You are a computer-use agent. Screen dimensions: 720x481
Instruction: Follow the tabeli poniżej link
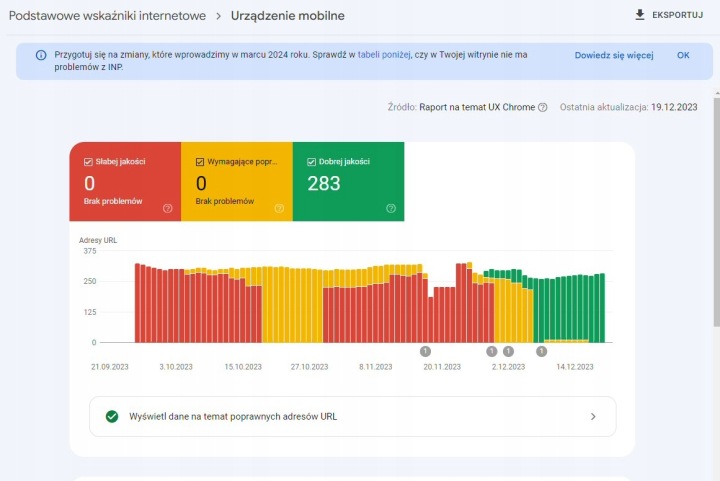(384, 55)
